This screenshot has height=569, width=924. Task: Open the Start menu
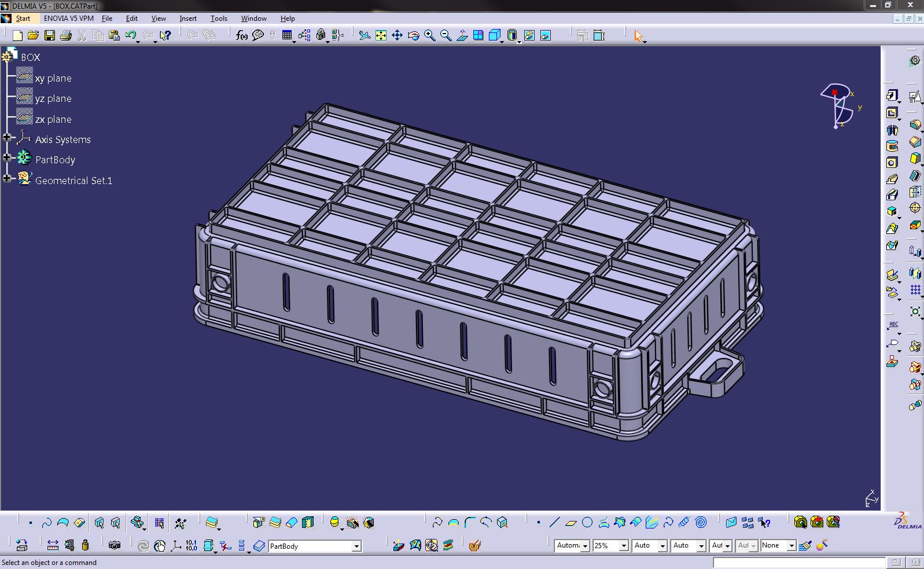coord(23,19)
